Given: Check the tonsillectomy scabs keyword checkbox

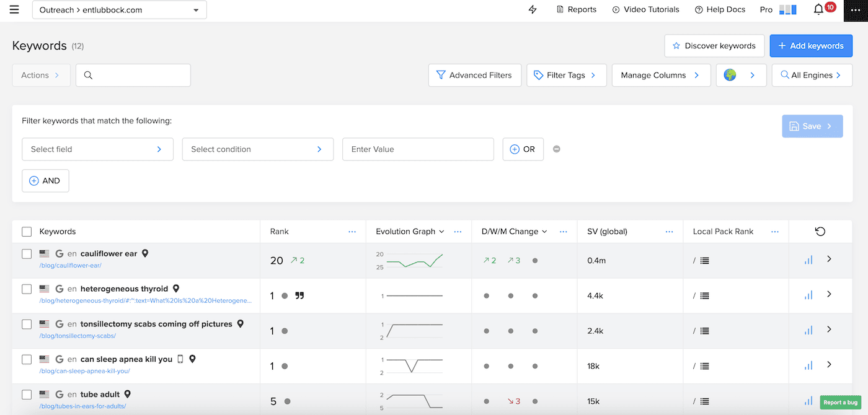Looking at the screenshot, I should 27,324.
